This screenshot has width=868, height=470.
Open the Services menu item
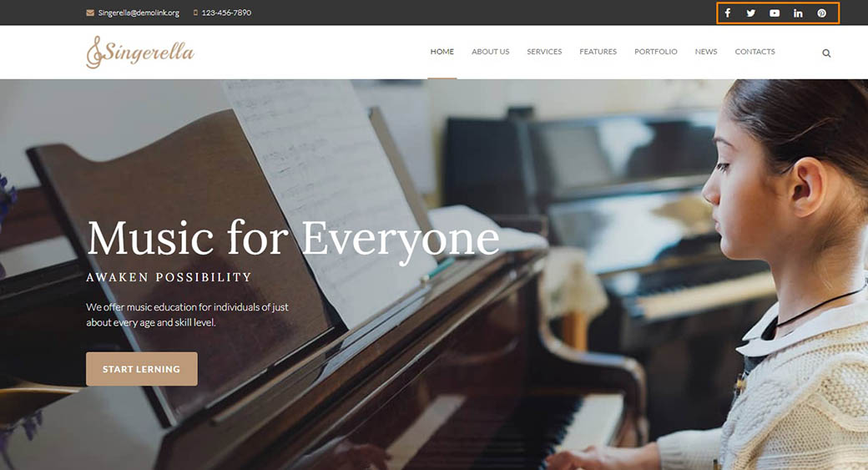pos(544,52)
